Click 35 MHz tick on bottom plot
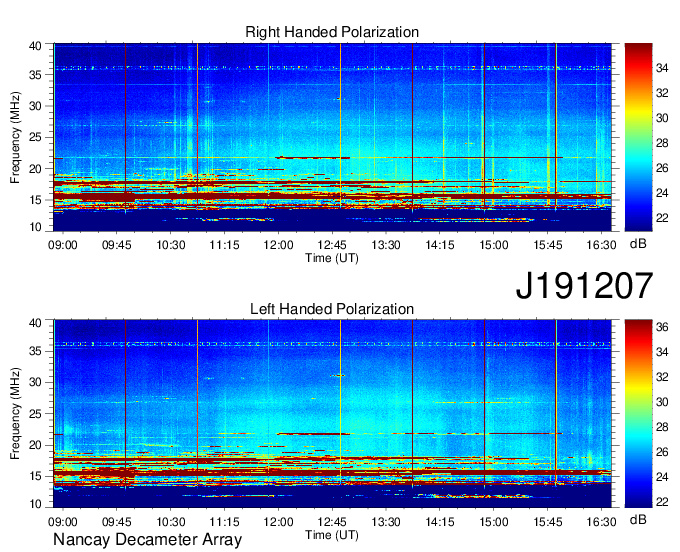680x552 pixels. (35, 351)
